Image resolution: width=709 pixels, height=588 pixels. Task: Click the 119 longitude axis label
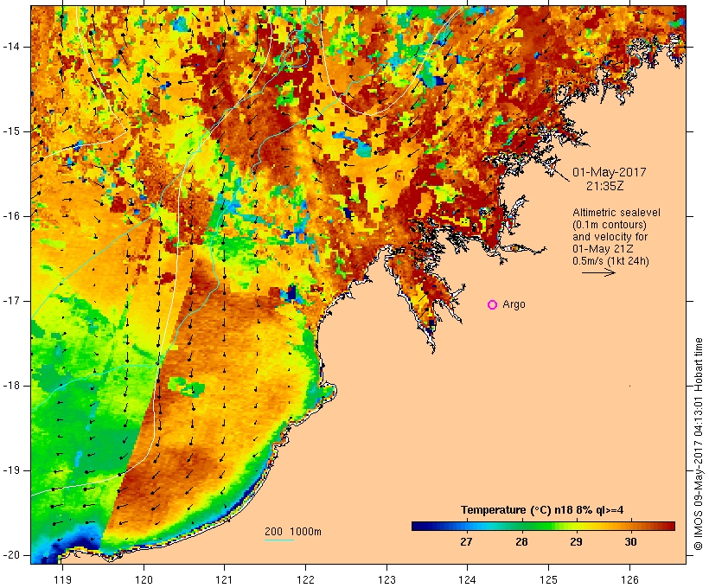tap(62, 579)
